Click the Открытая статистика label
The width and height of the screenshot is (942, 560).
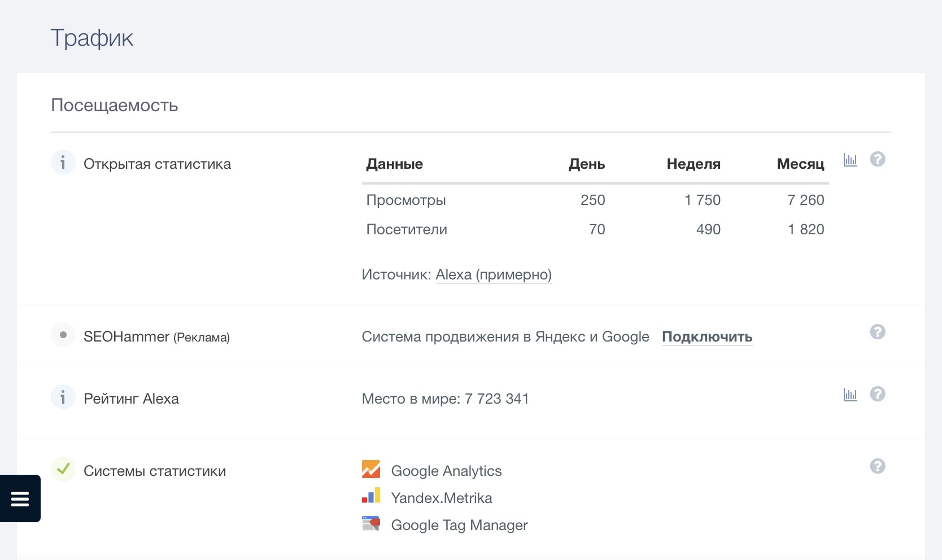pyautogui.click(x=157, y=164)
